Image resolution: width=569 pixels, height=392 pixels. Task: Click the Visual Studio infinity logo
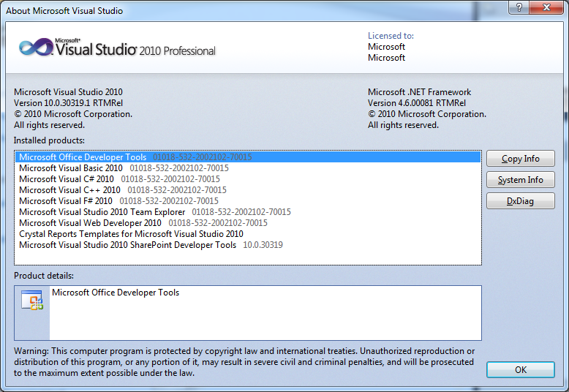[x=36, y=48]
